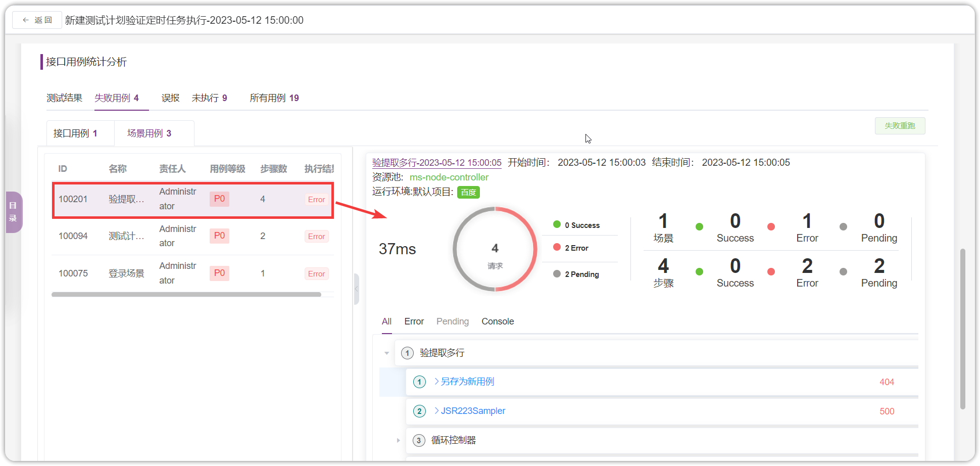This screenshot has width=980, height=466.
Task: Click the page vertical scrollbar
Action: (963, 329)
